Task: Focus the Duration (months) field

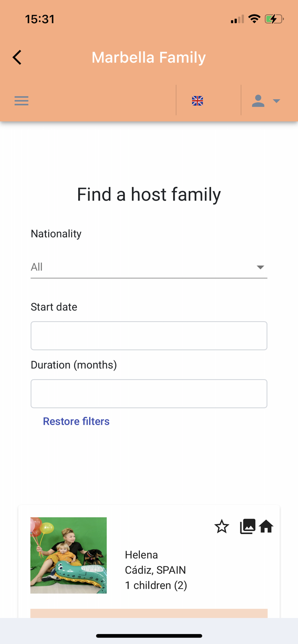Action: pos(149,394)
